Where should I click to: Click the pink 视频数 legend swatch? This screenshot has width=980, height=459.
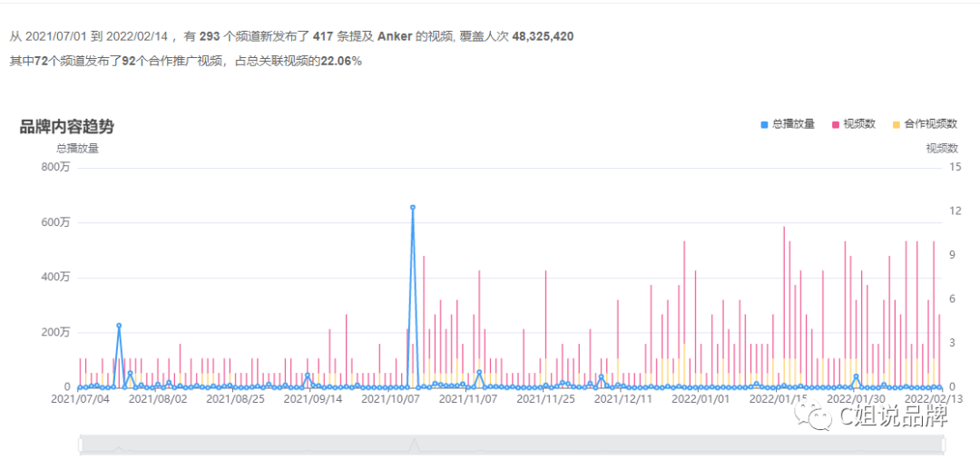click(x=836, y=125)
